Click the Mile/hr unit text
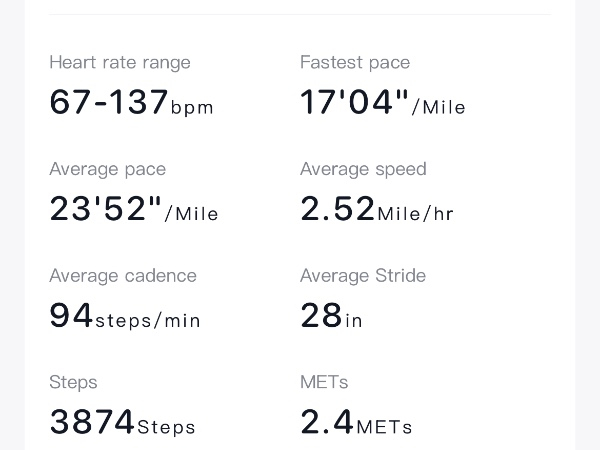This screenshot has width=600, height=450. coord(415,213)
